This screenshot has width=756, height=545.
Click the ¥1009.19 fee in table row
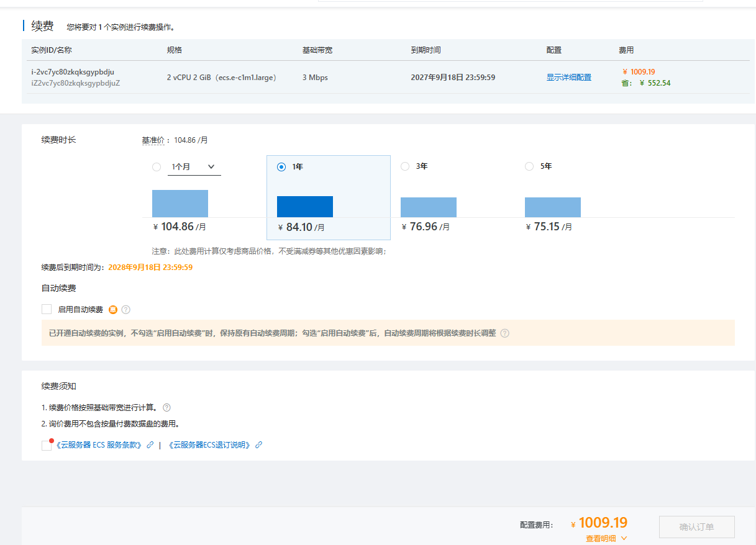tap(639, 71)
